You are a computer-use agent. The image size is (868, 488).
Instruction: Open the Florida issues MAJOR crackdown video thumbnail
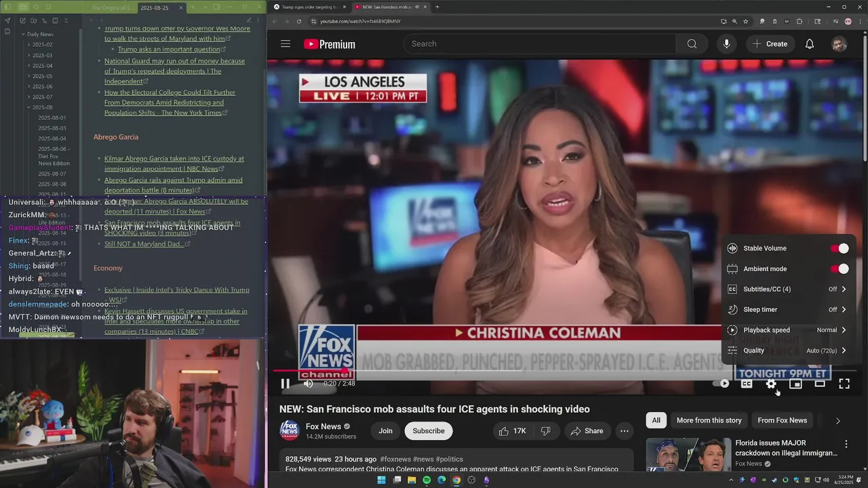[x=688, y=455]
